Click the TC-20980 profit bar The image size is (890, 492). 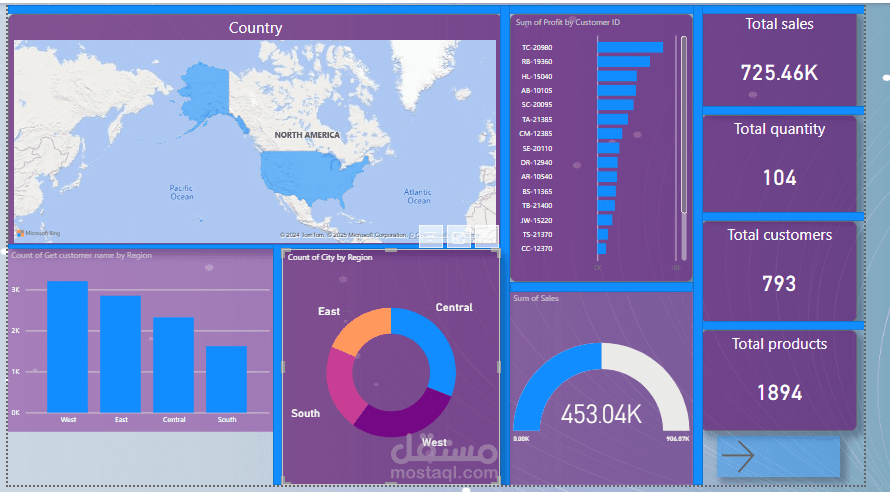(x=630, y=47)
